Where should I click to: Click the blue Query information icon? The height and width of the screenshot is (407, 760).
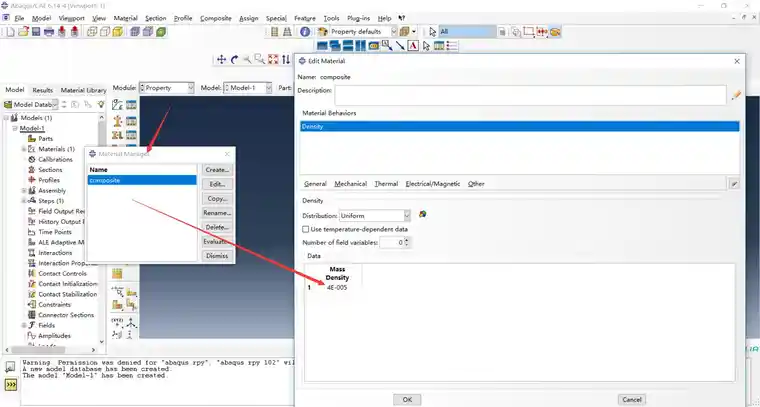coord(305,32)
